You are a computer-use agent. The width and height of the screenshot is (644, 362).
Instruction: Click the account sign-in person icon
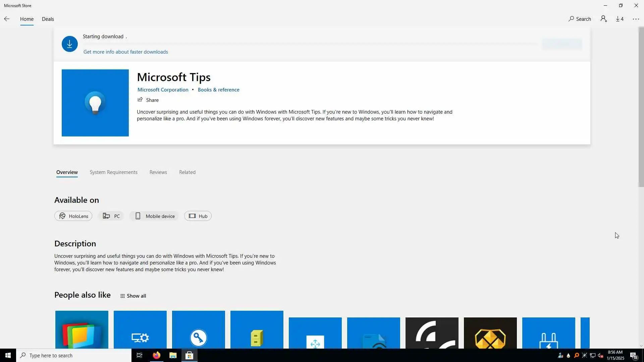coord(604,19)
